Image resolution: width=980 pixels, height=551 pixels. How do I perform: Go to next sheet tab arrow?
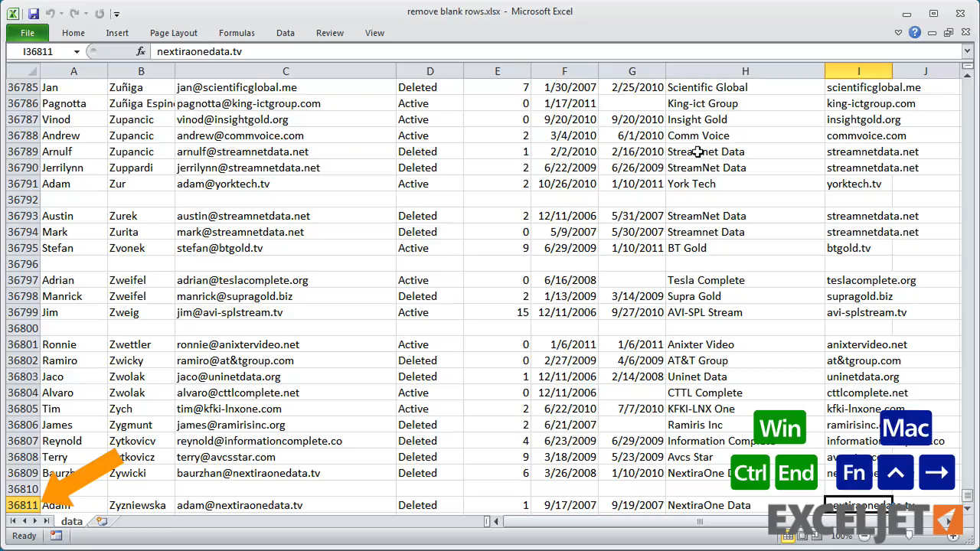(x=35, y=521)
